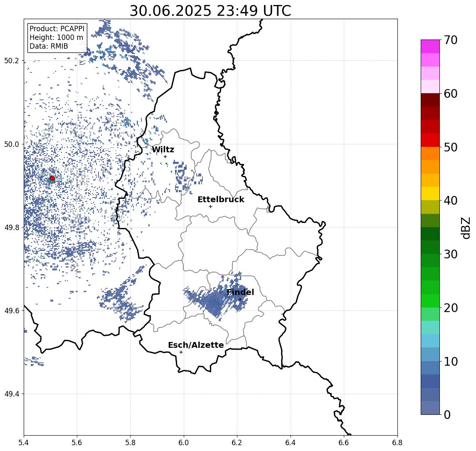Viewport: 476px width, 451px height.
Task: Click the cross marker below Findel
Action: click(240, 300)
